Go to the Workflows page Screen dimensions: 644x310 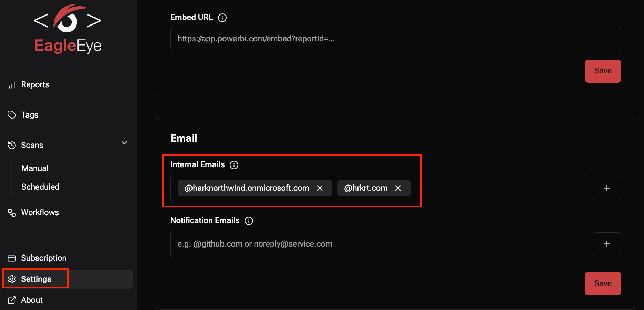(x=40, y=212)
